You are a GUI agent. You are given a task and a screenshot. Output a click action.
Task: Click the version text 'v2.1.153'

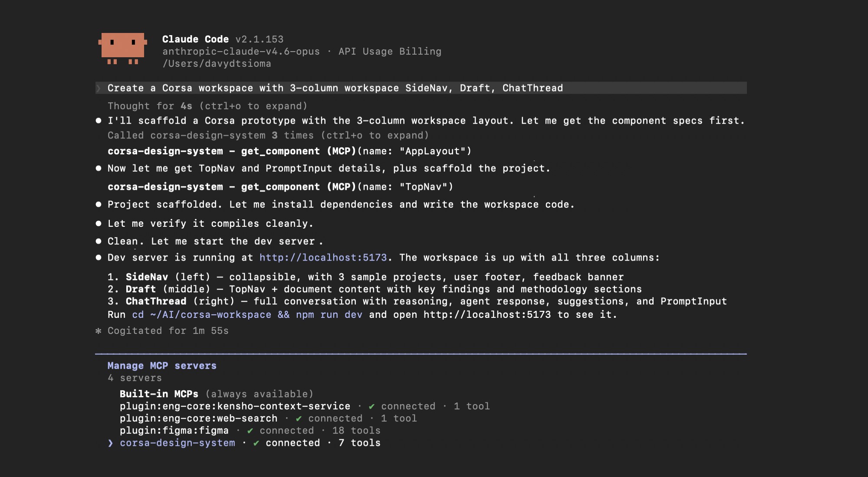[260, 39]
